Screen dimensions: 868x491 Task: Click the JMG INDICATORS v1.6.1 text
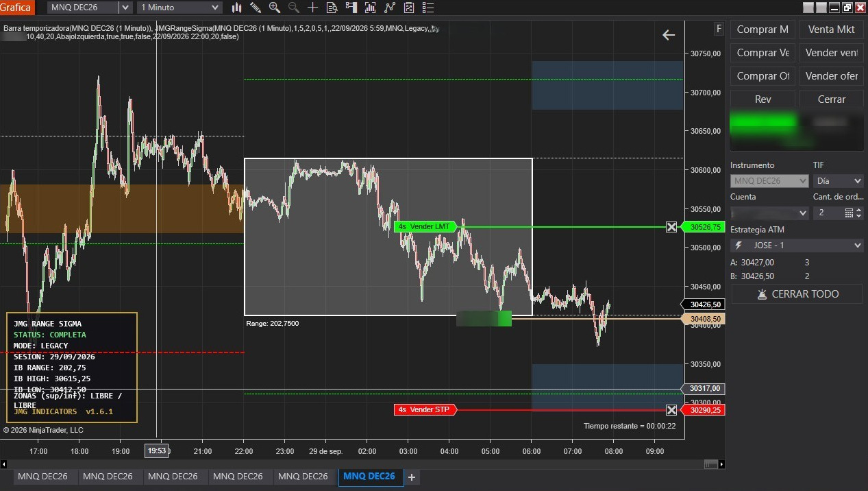[x=63, y=411]
